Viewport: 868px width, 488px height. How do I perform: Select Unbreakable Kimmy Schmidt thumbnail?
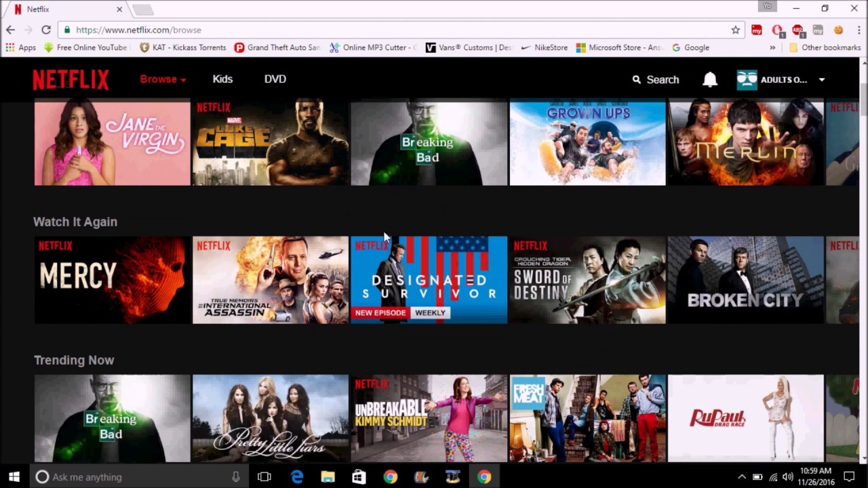(429, 418)
